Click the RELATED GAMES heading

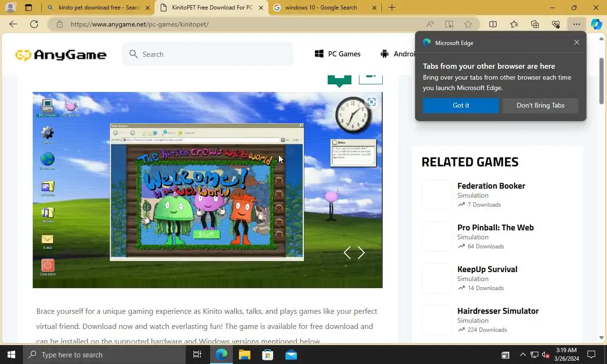(x=470, y=162)
